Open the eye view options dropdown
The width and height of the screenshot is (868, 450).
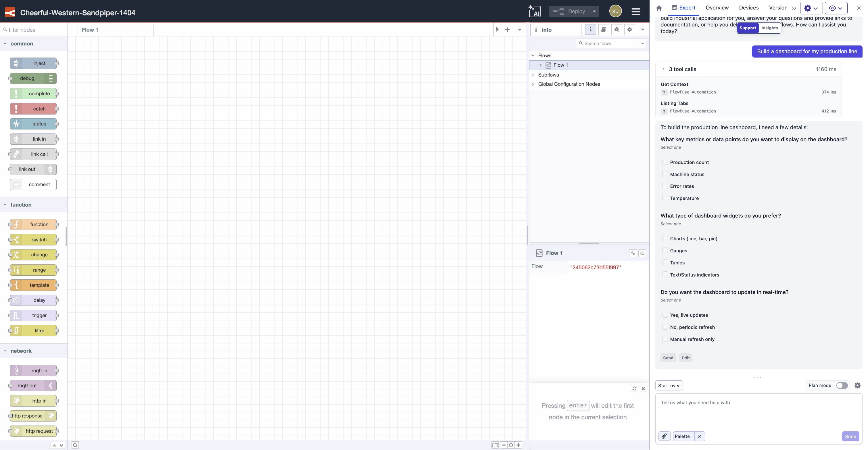pos(836,8)
